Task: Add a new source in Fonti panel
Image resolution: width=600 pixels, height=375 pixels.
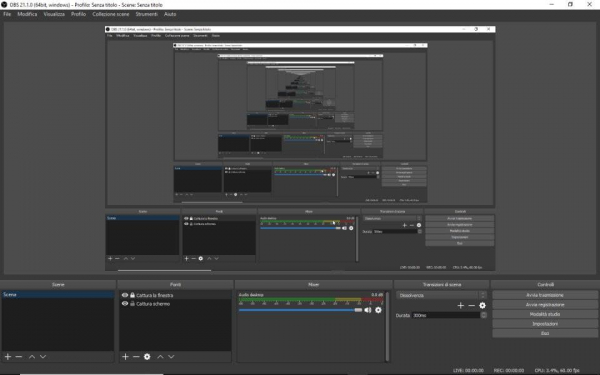Action: 125,357
